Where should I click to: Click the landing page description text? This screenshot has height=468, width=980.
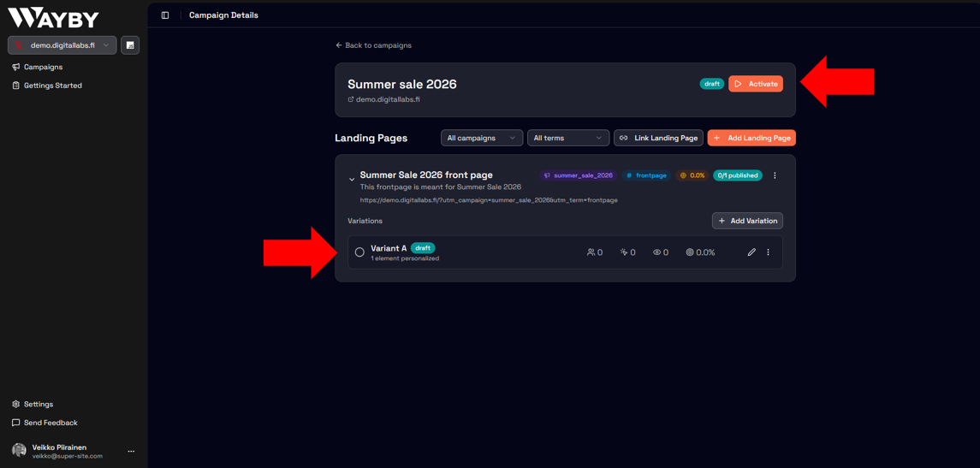point(441,187)
